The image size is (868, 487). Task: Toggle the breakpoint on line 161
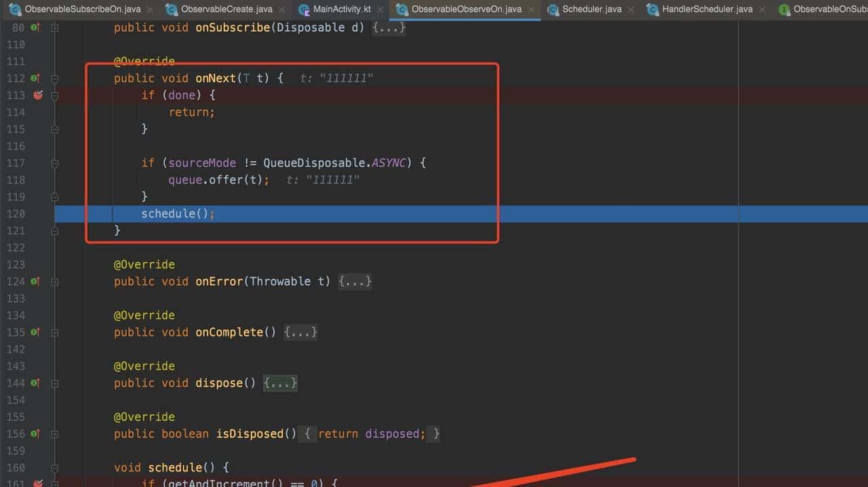[x=38, y=484]
